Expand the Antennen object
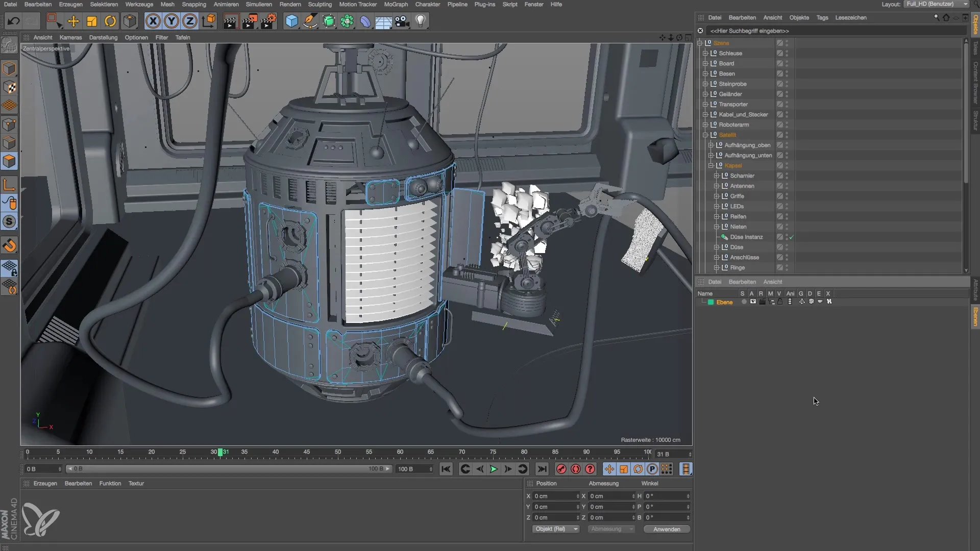Viewport: 980px width, 551px height. point(717,186)
